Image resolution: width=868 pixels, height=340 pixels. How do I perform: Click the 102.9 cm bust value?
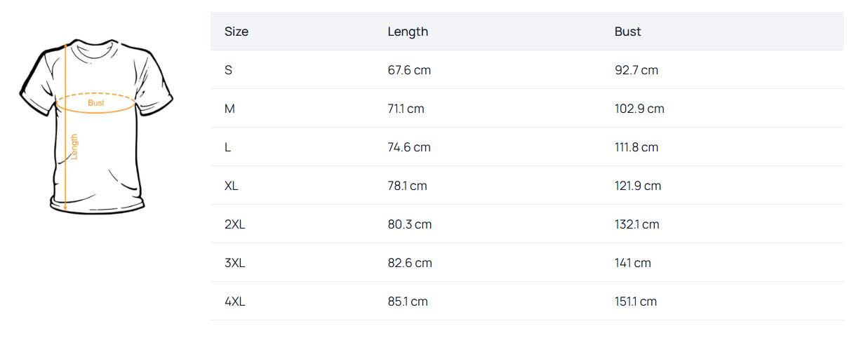(639, 109)
